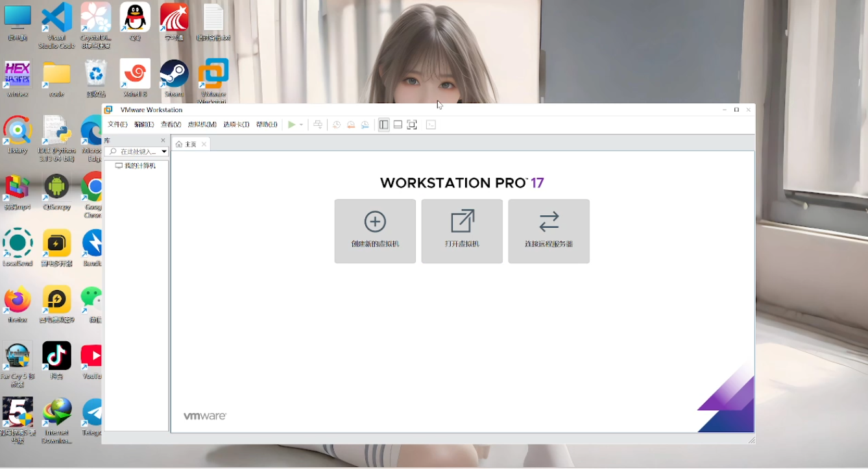Click the library search input field
The height and width of the screenshot is (469, 868).
[x=132, y=151]
